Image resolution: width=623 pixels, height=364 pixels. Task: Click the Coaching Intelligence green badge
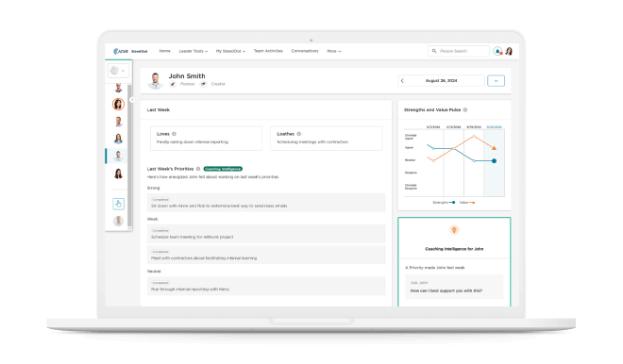223,169
